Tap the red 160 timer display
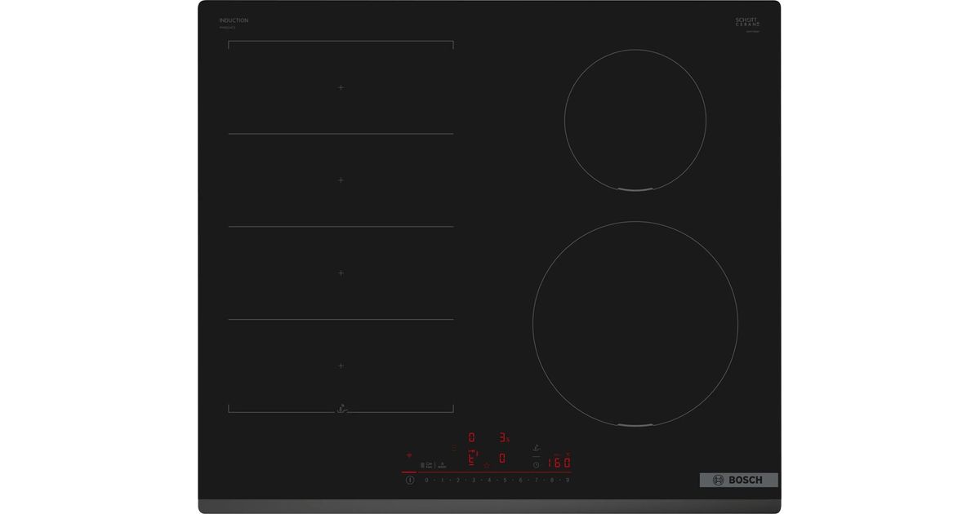The height and width of the screenshot is (514, 980). tap(559, 463)
